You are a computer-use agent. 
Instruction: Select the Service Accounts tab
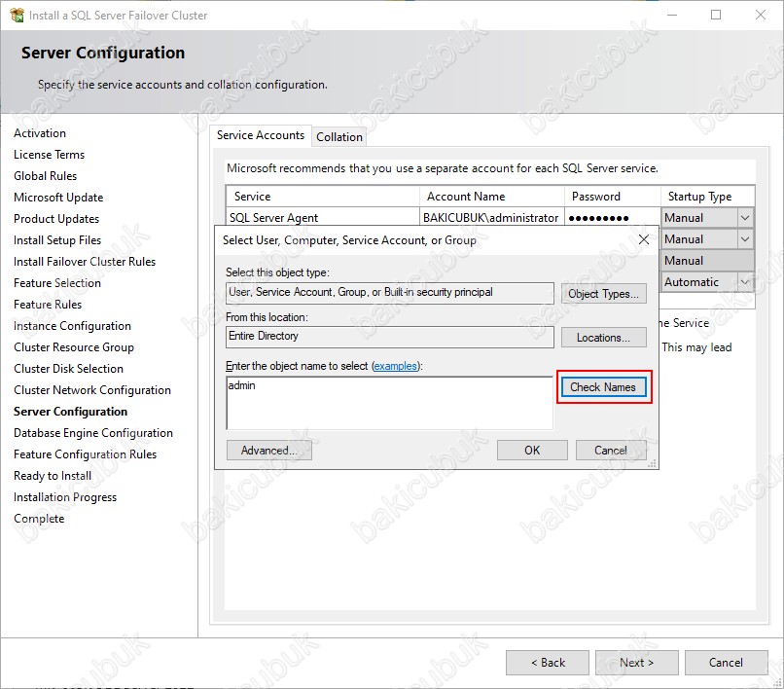pos(261,135)
